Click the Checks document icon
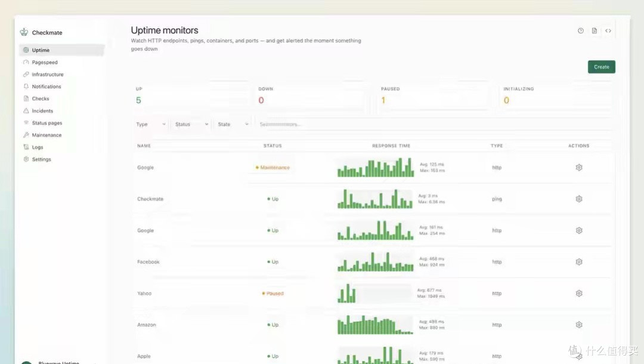This screenshot has width=644, height=364. click(x=26, y=98)
